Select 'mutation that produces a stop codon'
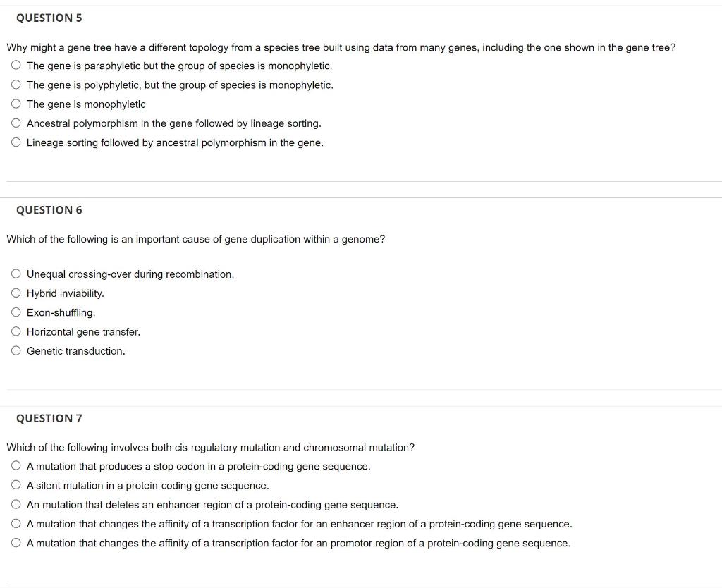 [16, 466]
